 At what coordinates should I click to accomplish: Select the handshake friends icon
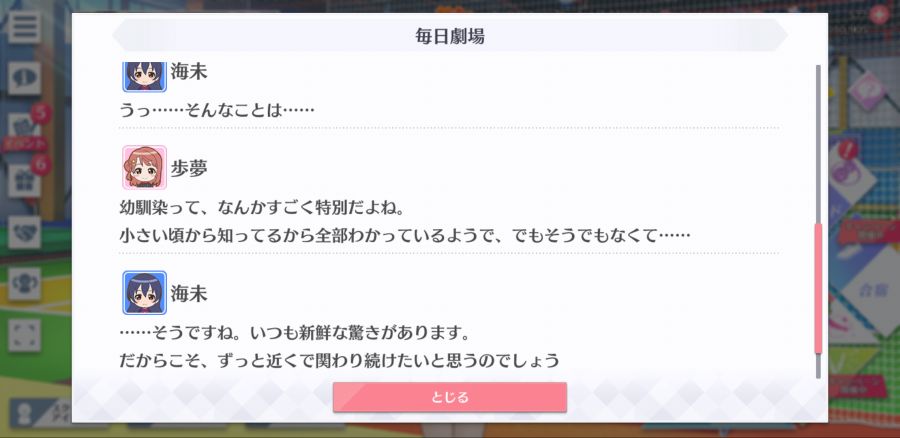pyautogui.click(x=24, y=232)
